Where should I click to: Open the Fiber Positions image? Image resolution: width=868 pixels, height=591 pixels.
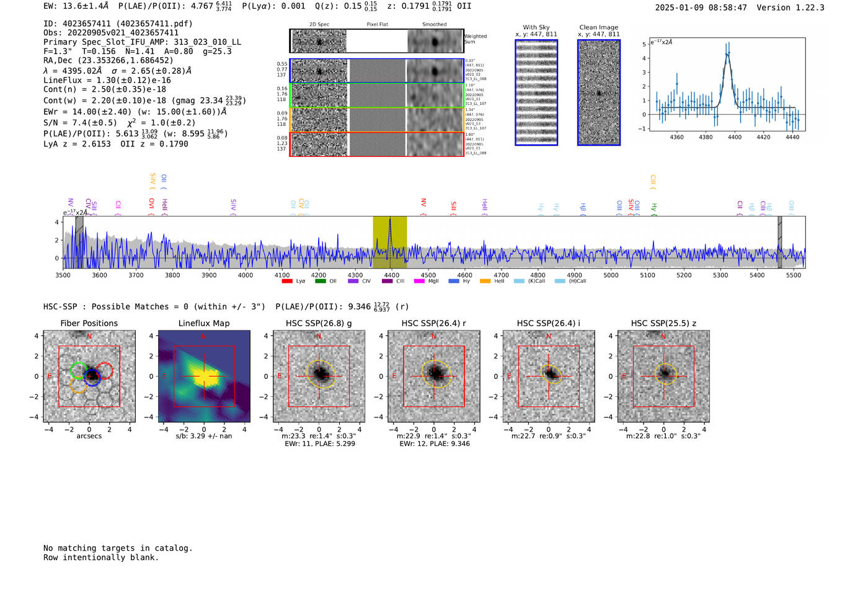pos(89,376)
